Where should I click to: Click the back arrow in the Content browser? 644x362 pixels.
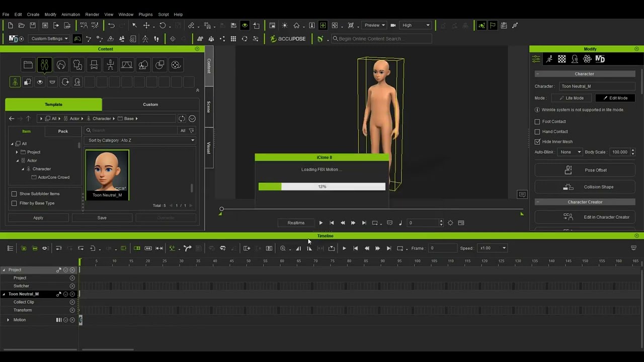point(12,119)
